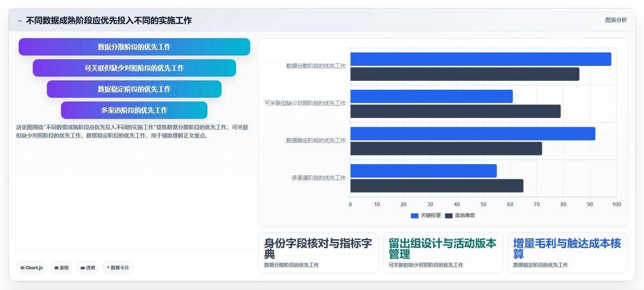644x290 pixels.
Task: Open the 身份字段核对与指标字典 data card
Action: click(318, 253)
